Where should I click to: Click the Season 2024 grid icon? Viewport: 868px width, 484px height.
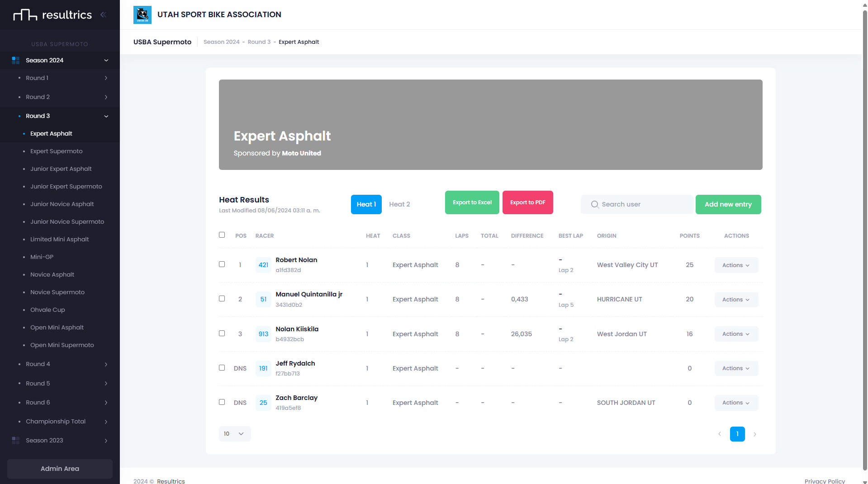coord(16,60)
